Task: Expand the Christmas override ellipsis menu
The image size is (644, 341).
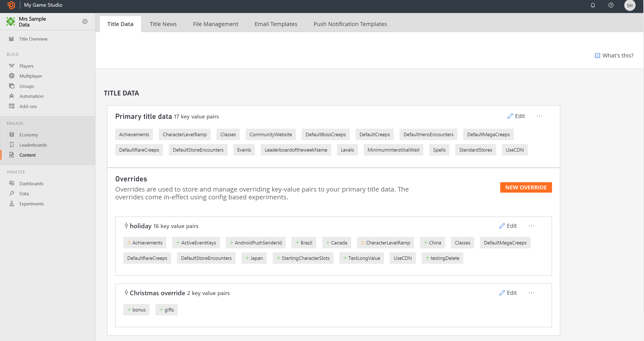Action: click(532, 292)
